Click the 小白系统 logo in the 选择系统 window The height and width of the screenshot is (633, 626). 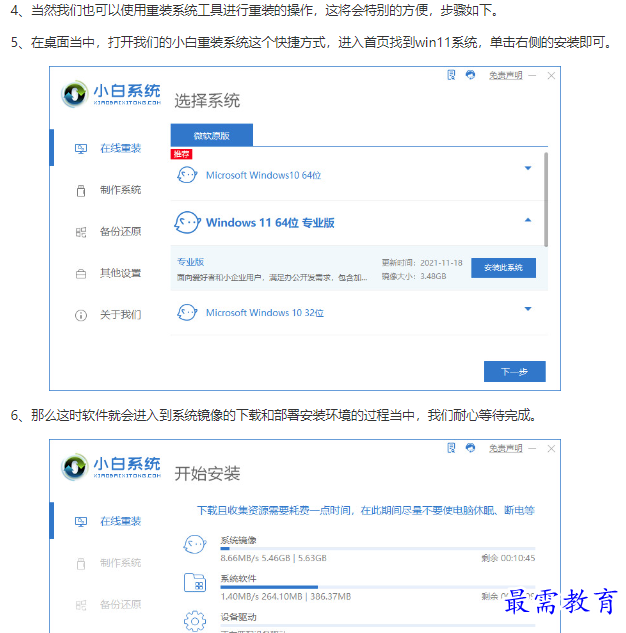111,94
